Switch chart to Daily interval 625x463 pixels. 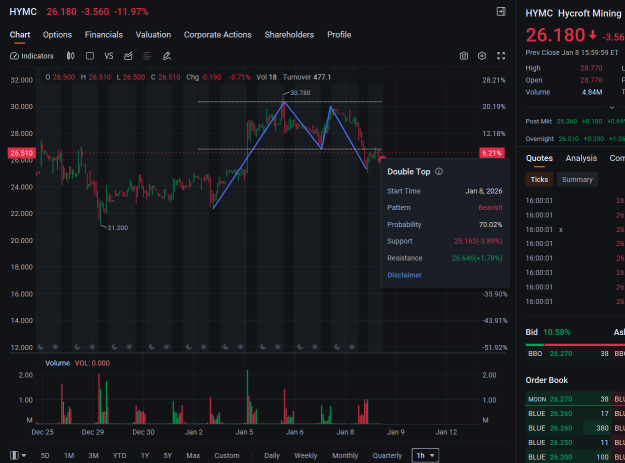pyautogui.click(x=272, y=455)
